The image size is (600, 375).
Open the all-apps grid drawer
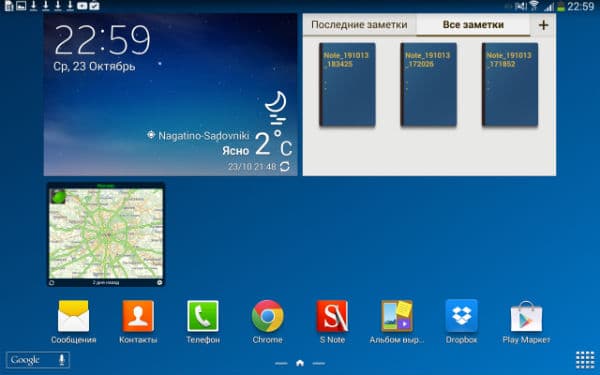[585, 360]
